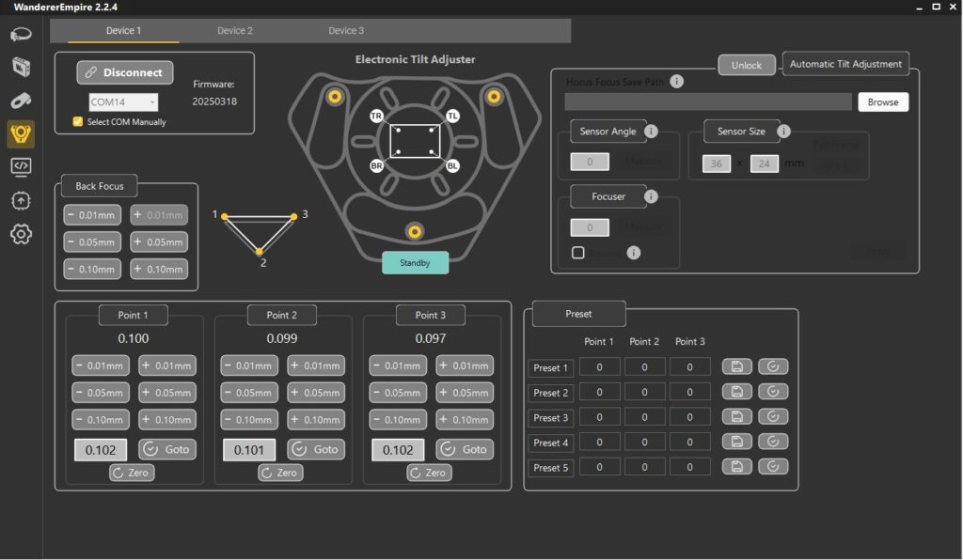Switch to the Device 2 tab
Screen dimensions: 963x560
[234, 31]
